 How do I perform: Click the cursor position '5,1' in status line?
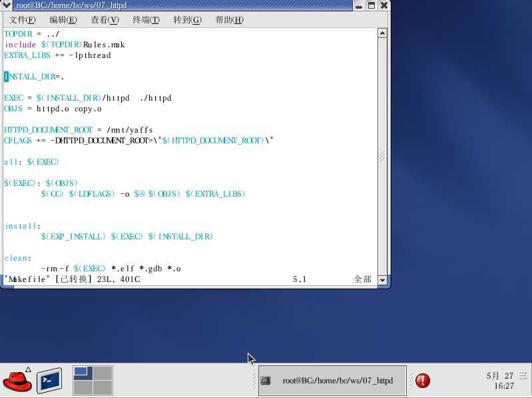pyautogui.click(x=299, y=279)
